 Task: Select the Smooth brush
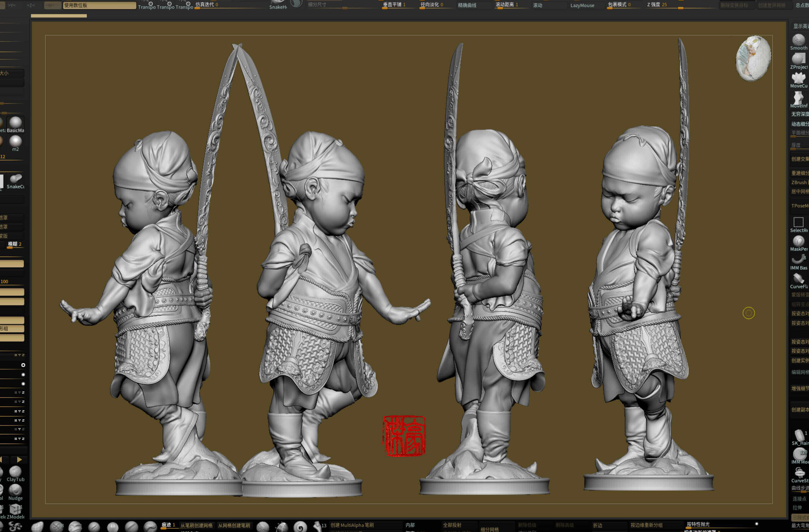click(x=798, y=42)
